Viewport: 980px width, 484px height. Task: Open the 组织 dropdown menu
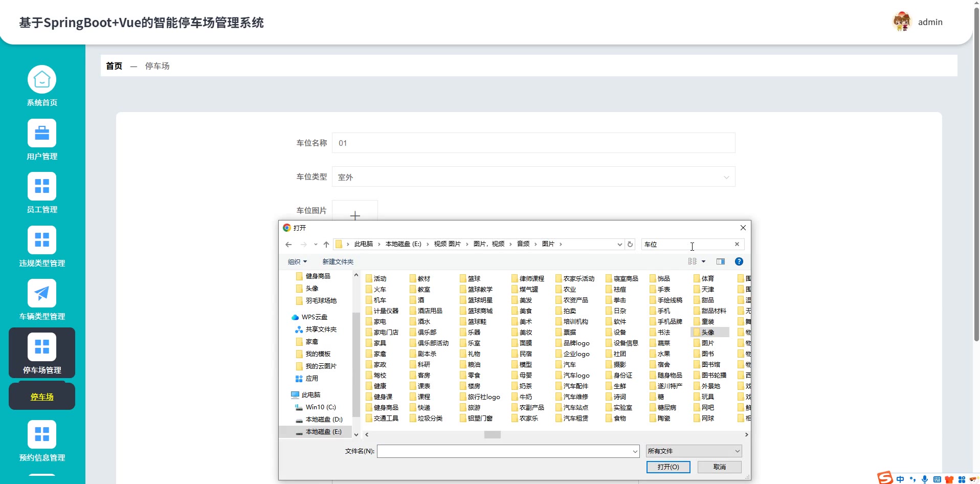(297, 261)
